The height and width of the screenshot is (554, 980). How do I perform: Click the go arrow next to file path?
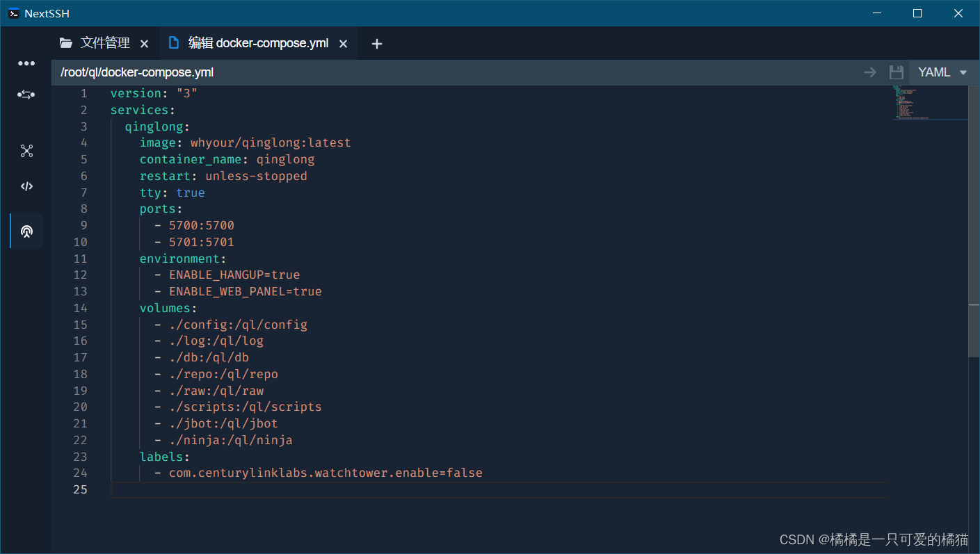[869, 72]
